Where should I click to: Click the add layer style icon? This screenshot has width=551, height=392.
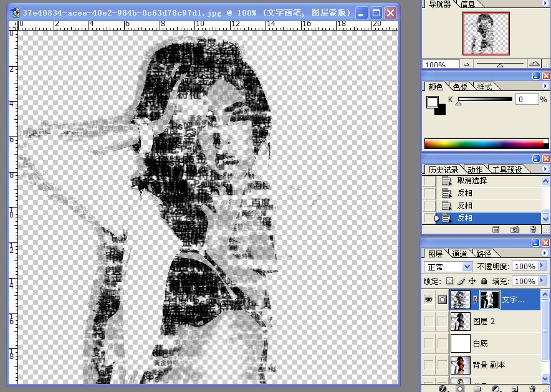(x=443, y=389)
